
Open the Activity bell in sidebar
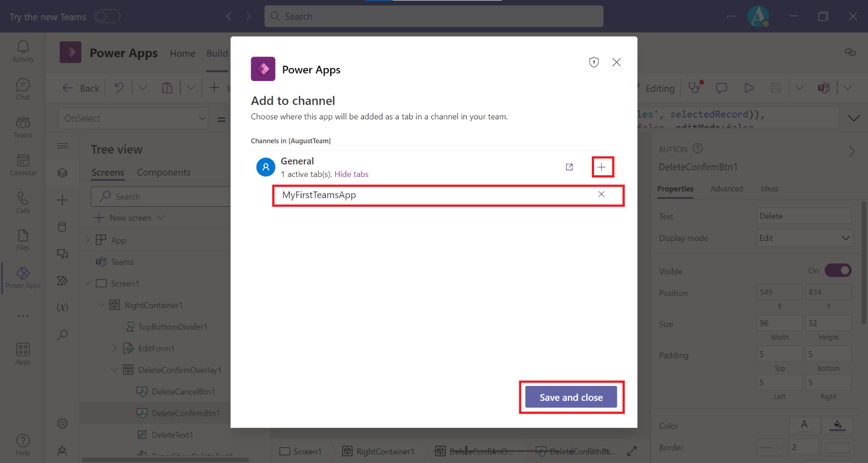click(x=23, y=51)
